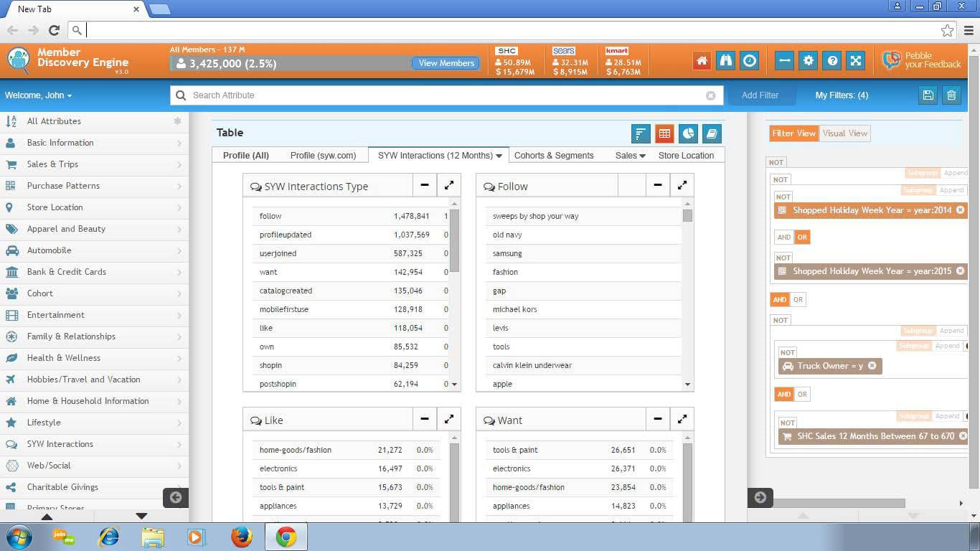Expand the Automobile attribute category

click(x=94, y=250)
